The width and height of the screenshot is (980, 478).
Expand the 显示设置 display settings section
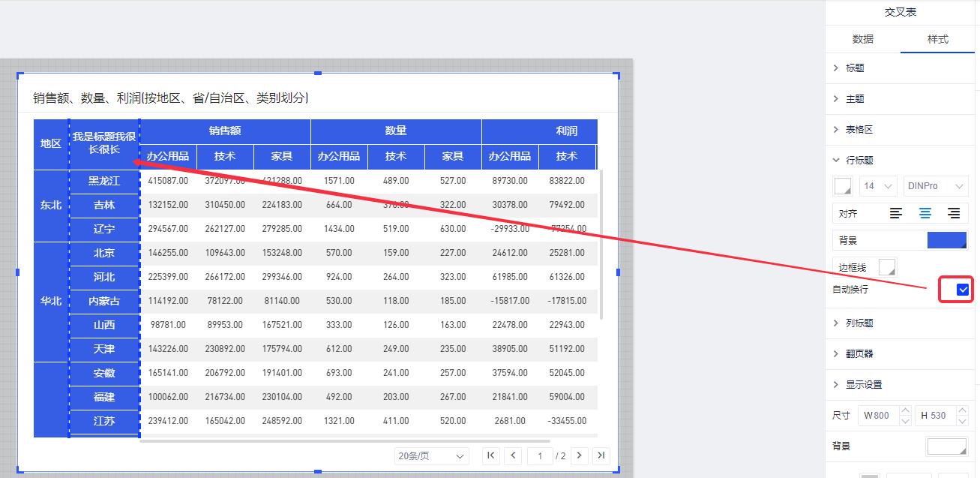(x=864, y=385)
